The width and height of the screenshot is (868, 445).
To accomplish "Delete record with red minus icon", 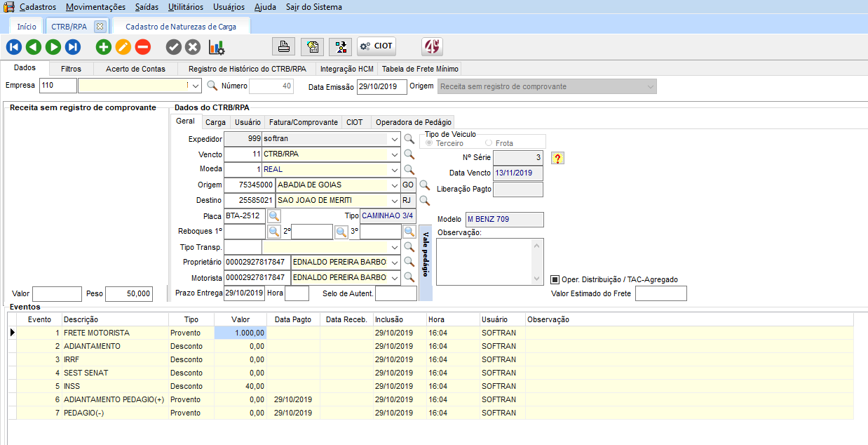I will [143, 47].
